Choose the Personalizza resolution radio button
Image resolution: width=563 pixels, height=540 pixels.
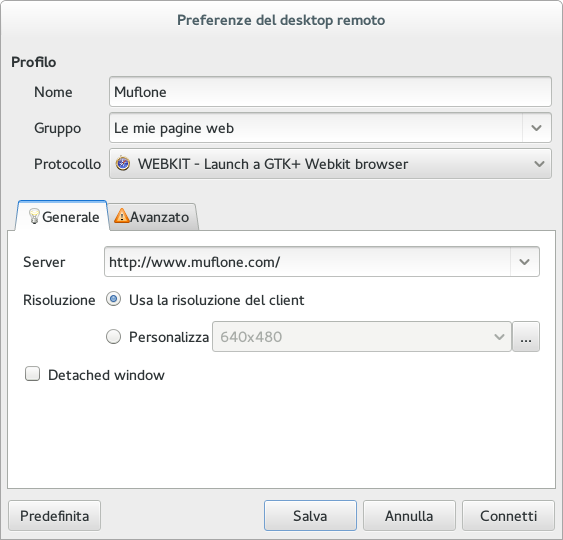(x=113, y=337)
